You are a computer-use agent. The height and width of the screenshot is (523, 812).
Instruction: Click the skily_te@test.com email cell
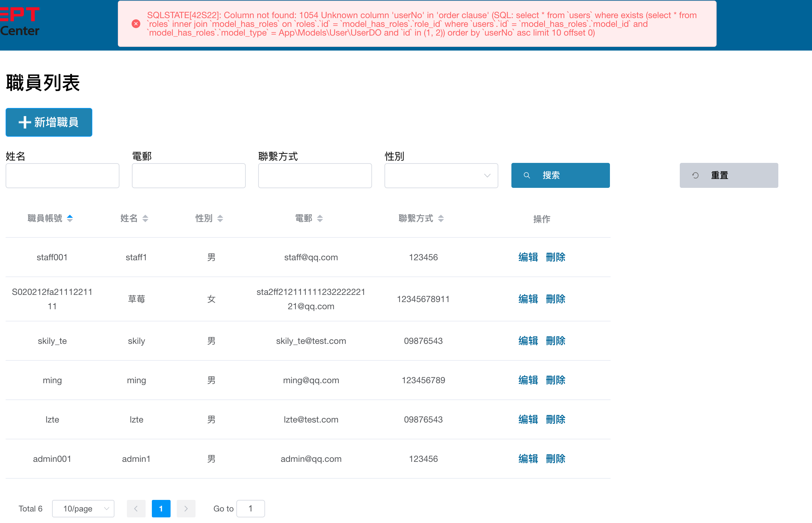point(311,341)
